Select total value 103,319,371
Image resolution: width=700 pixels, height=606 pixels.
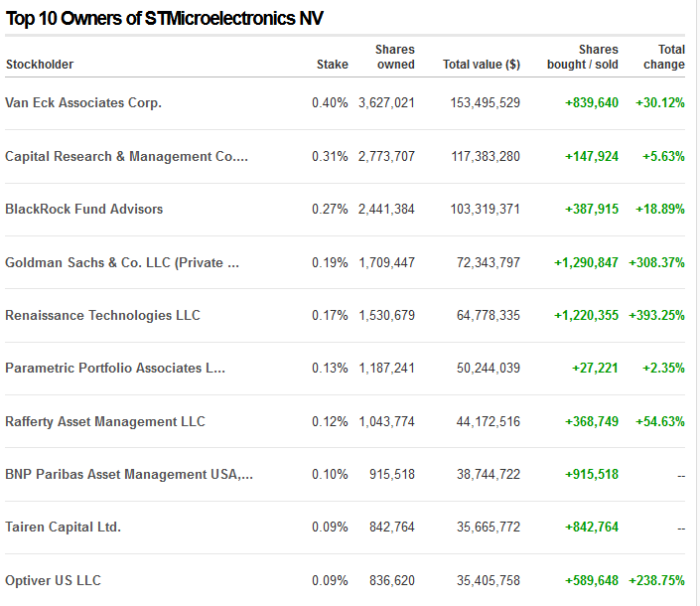(x=486, y=209)
